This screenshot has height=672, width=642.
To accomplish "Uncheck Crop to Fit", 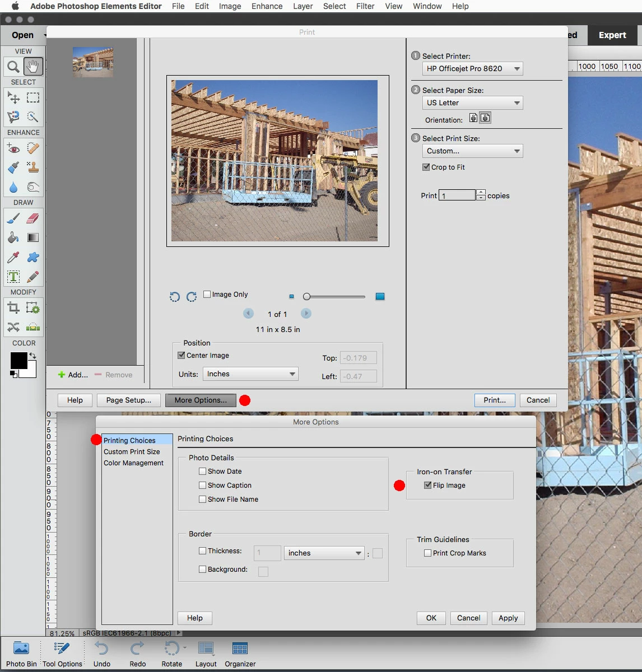I will pos(426,167).
